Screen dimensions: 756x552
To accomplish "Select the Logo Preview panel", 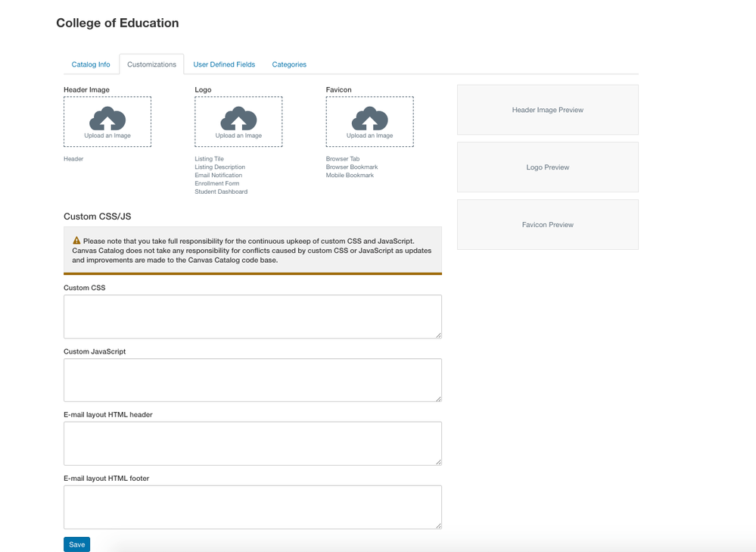I will click(x=547, y=167).
